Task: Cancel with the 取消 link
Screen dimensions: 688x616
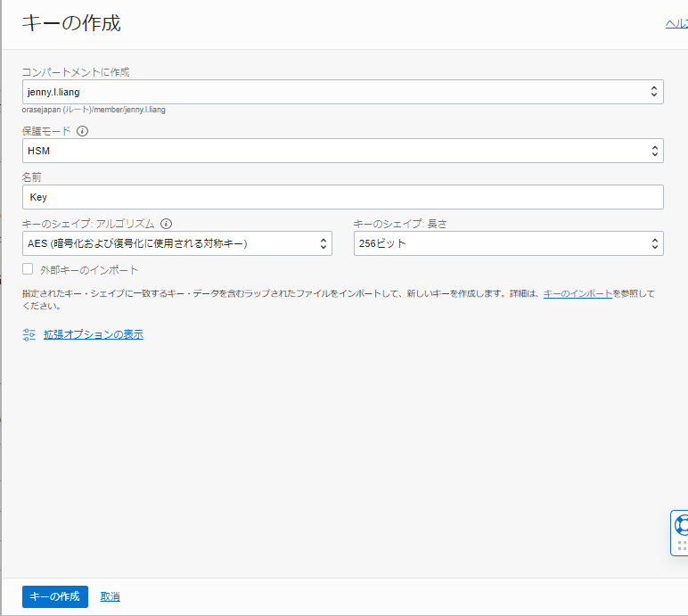Action: [111, 596]
